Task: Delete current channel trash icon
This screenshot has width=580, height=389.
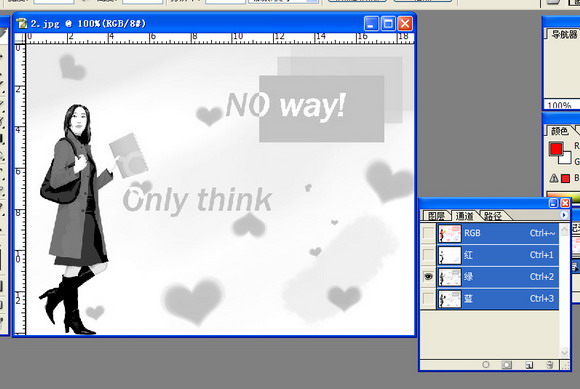Action: (550, 365)
